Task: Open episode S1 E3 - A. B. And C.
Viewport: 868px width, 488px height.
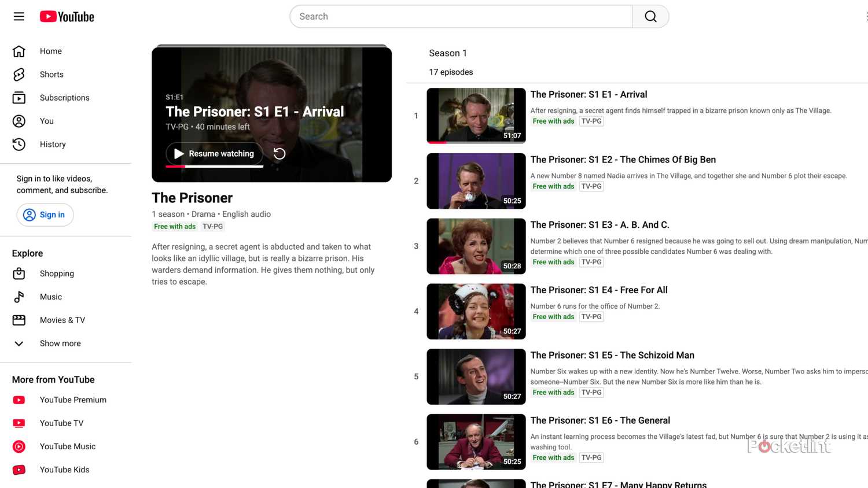Action: pos(599,225)
